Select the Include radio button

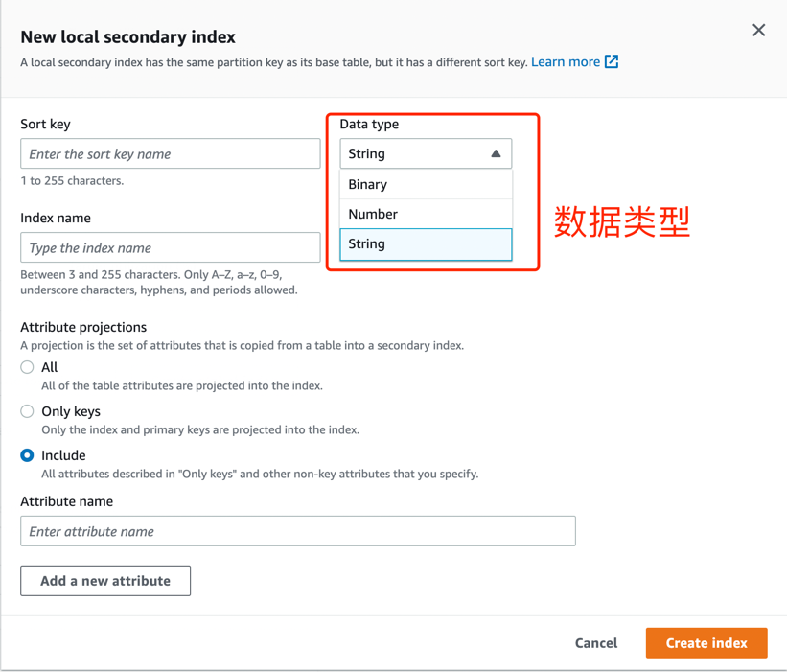pyautogui.click(x=27, y=455)
